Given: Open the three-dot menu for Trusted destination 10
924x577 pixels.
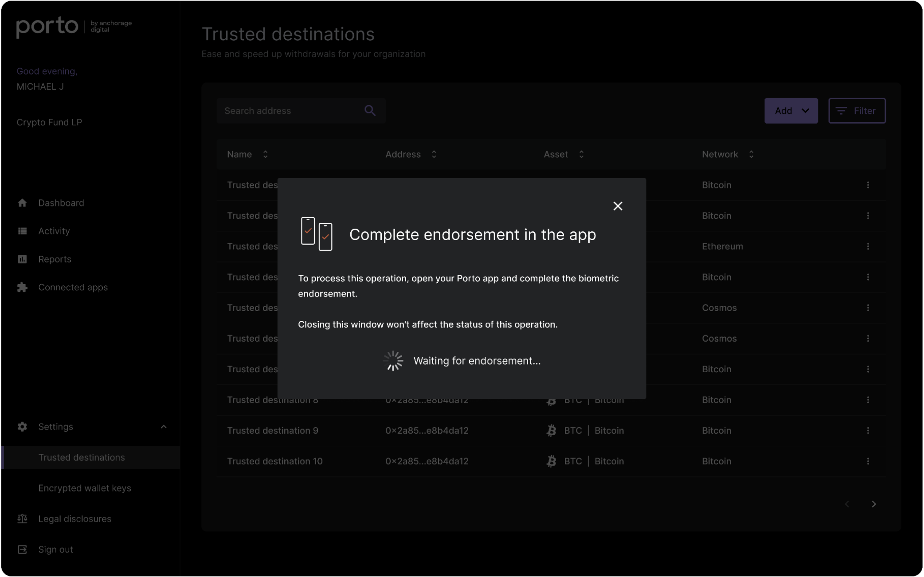Looking at the screenshot, I should coord(868,461).
